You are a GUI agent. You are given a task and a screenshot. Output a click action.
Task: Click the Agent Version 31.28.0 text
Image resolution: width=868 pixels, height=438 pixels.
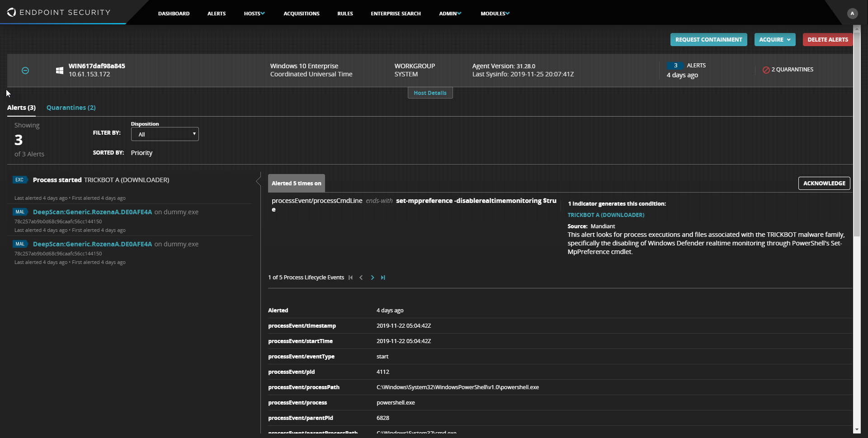click(504, 66)
